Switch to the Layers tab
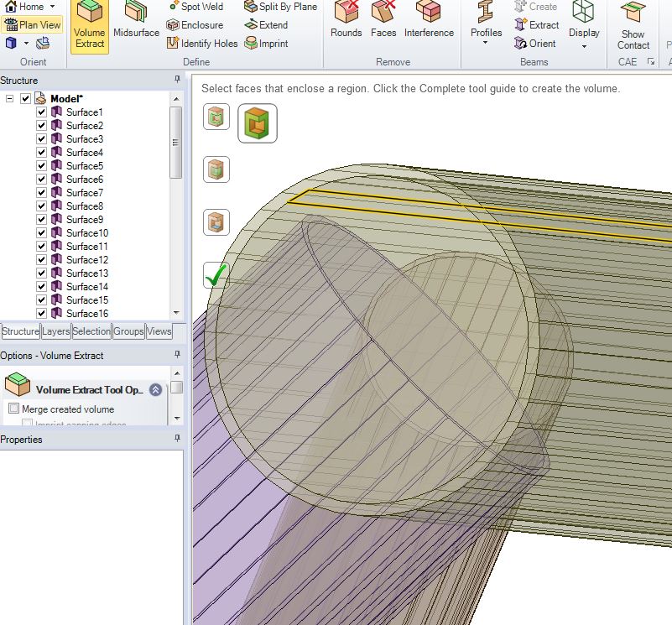This screenshot has width=672, height=625. (56, 331)
